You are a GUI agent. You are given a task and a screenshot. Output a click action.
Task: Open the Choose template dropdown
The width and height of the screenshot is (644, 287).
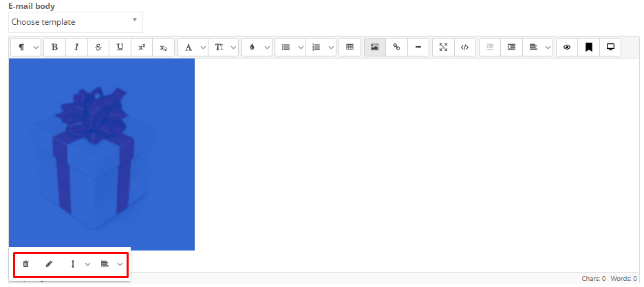(76, 22)
